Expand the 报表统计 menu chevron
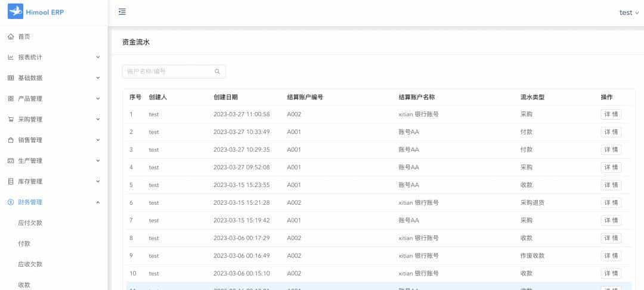Screen dimensions: 644x290 (x=98, y=57)
